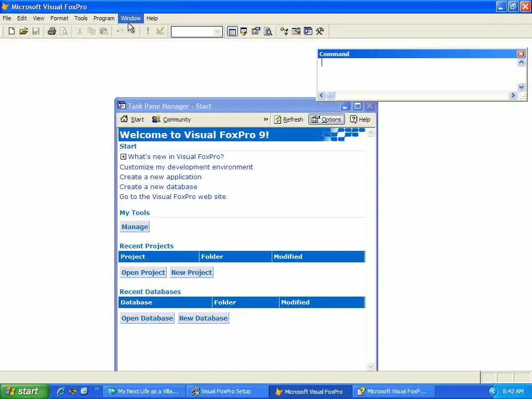The height and width of the screenshot is (399, 532).
Task: Click inside the Command window text area
Action: (x=418, y=75)
